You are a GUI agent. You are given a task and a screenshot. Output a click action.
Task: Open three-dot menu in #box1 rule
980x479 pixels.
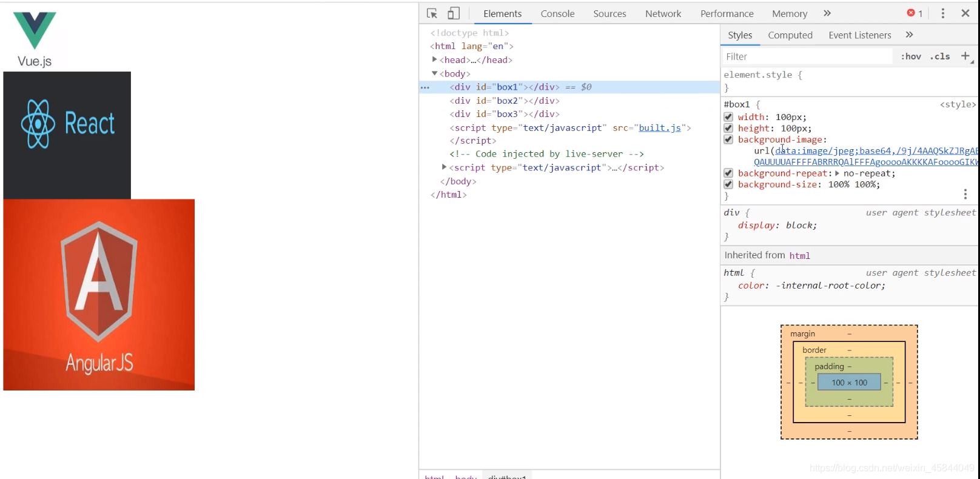[x=965, y=194]
